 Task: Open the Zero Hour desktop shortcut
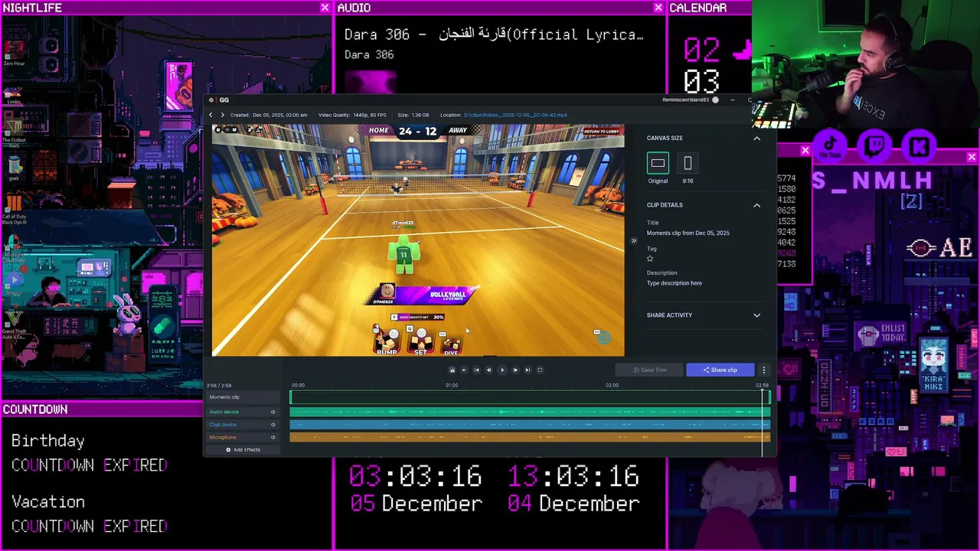click(x=14, y=52)
